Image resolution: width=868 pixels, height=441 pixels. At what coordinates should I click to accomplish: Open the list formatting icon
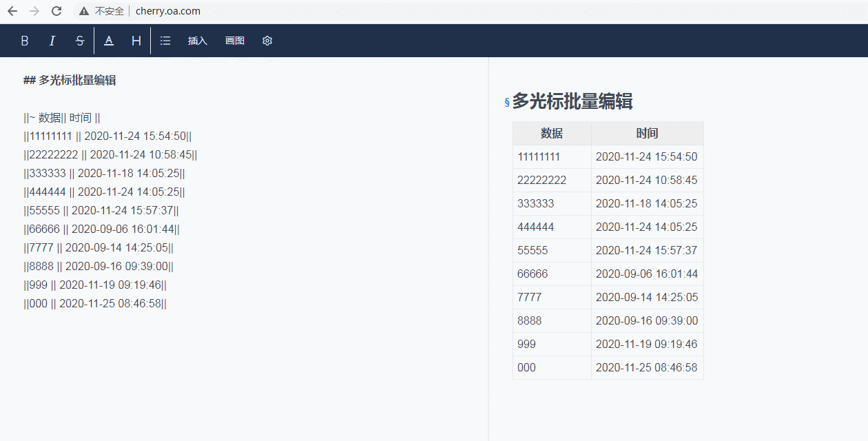(165, 41)
